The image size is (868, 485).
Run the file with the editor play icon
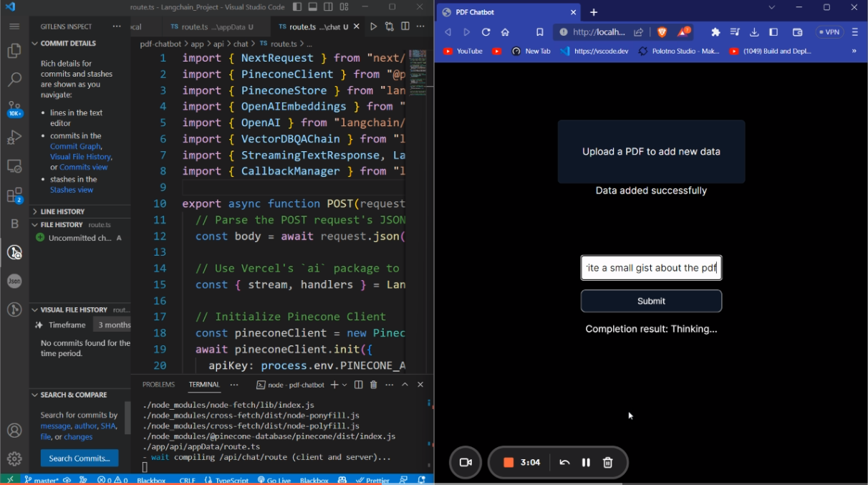[x=373, y=27]
